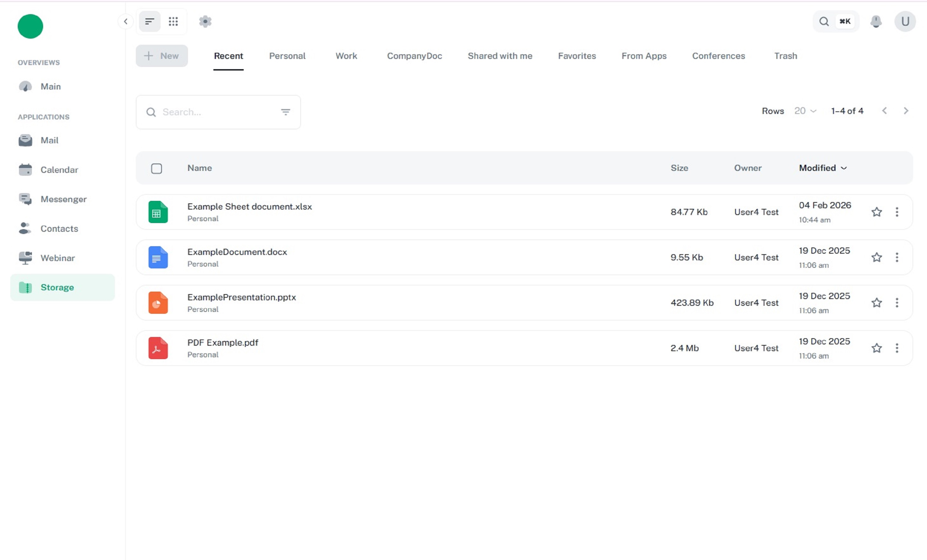Click the 1–4 of 4 pagination text
The width and height of the screenshot is (927, 560).
tap(847, 111)
